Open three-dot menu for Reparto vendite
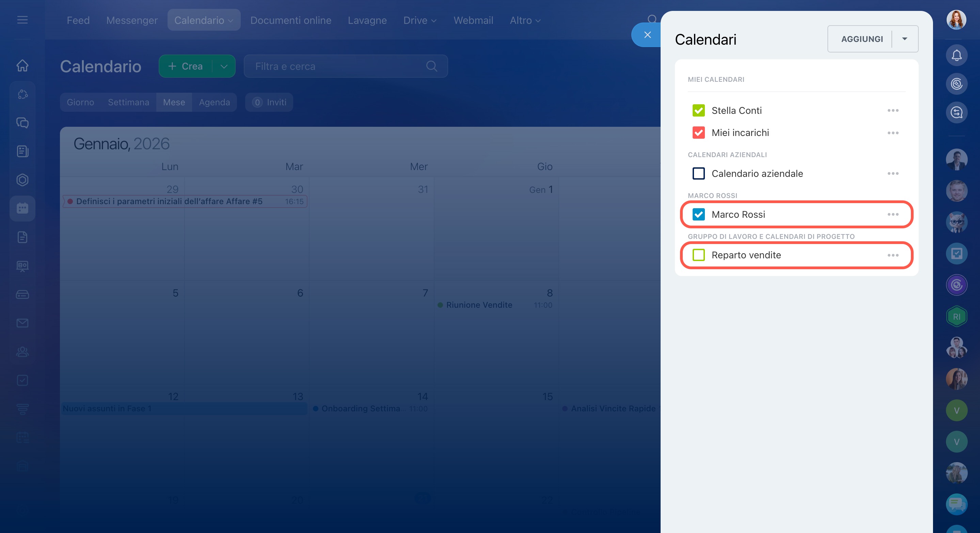The width and height of the screenshot is (980, 533). 892,255
